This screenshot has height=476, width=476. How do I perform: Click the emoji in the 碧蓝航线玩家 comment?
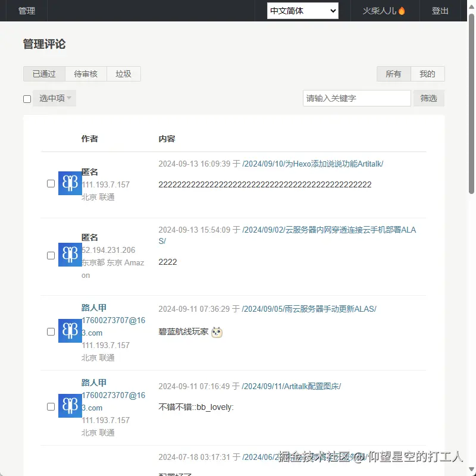click(x=217, y=332)
